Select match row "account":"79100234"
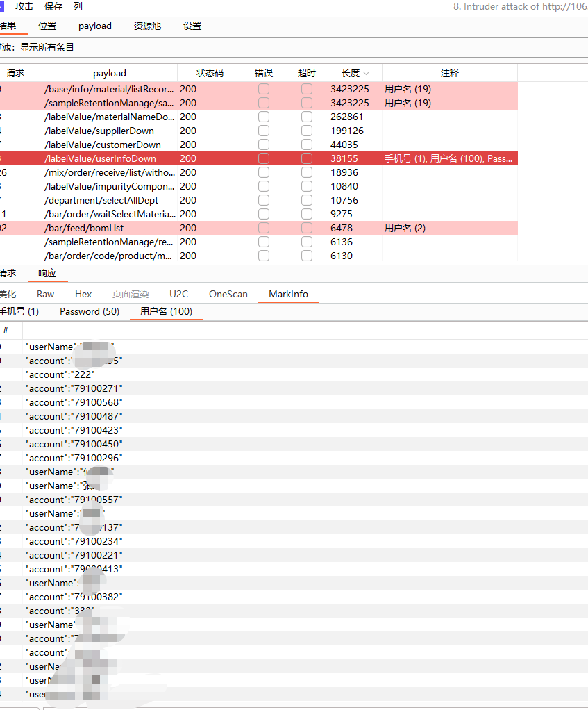 tap(294, 541)
